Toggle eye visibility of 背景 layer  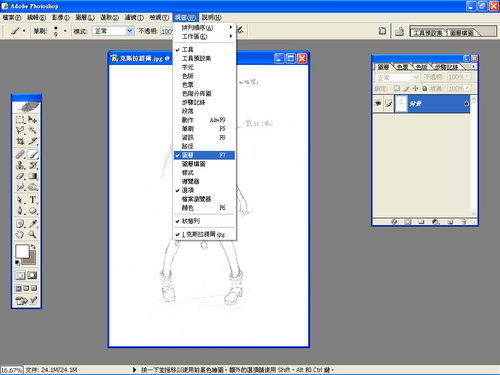tap(378, 104)
